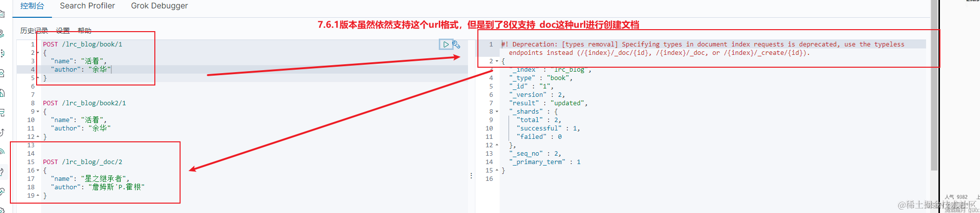This screenshot has width=980, height=213.
Task: Run the selected request with play icon
Action: [x=446, y=44]
